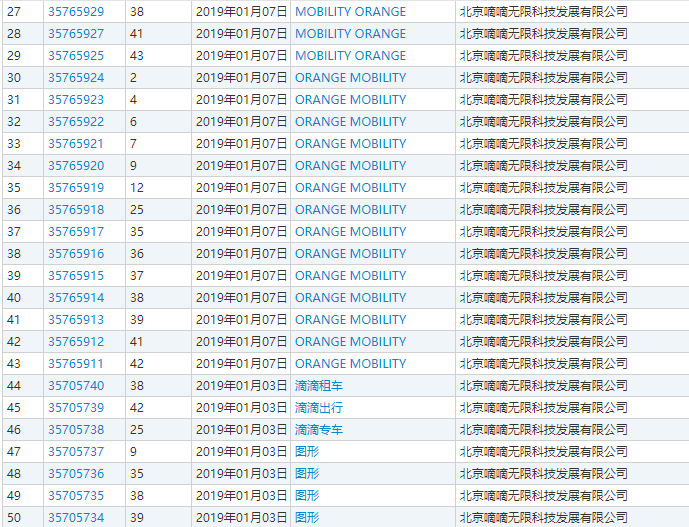Click 图形 trademark in row 48
This screenshot has height=527, width=689.
pyautogui.click(x=307, y=473)
